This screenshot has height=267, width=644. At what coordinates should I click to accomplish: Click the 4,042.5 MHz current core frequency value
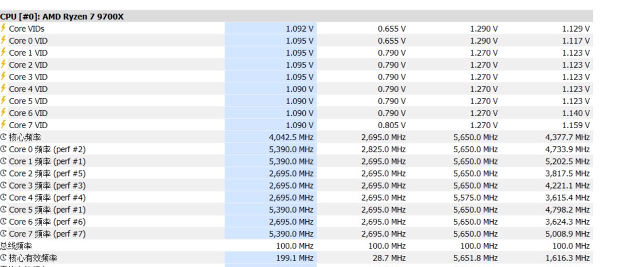(x=291, y=137)
